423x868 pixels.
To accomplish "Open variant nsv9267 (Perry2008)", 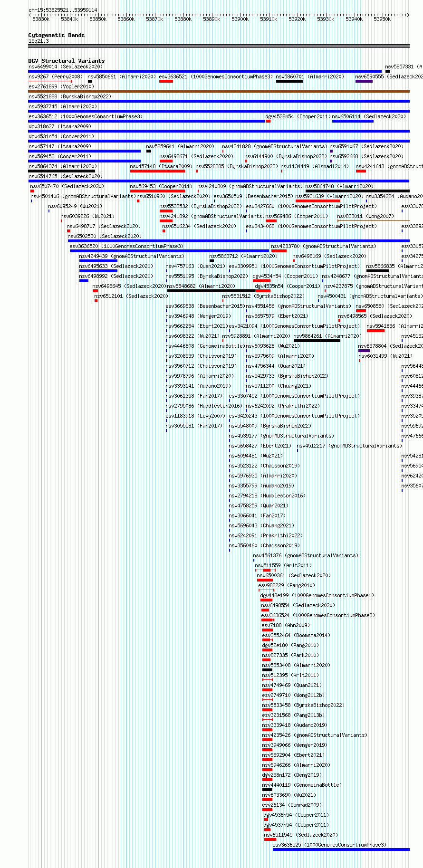I will click(x=55, y=76).
